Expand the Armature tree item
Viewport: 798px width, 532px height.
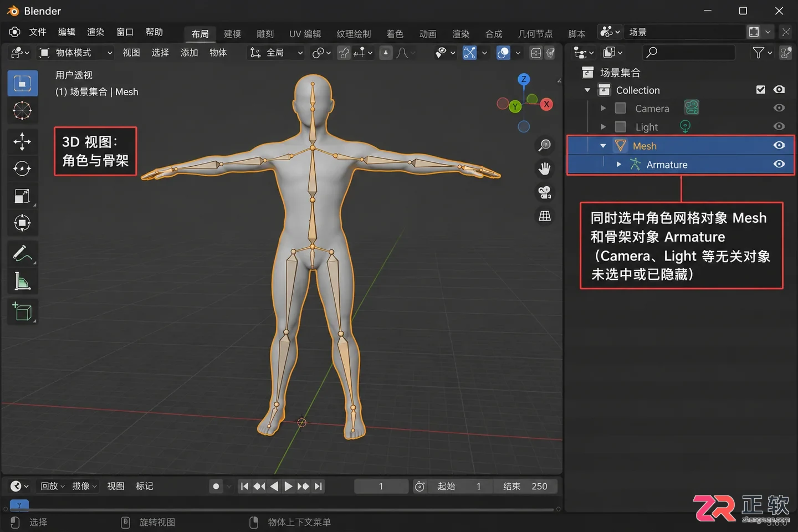point(618,165)
